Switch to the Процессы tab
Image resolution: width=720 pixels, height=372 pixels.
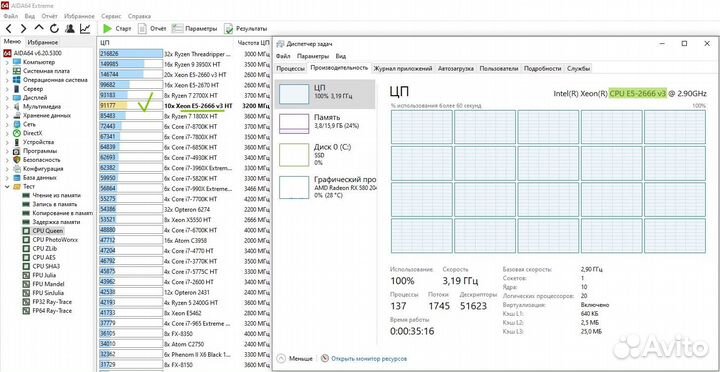290,68
